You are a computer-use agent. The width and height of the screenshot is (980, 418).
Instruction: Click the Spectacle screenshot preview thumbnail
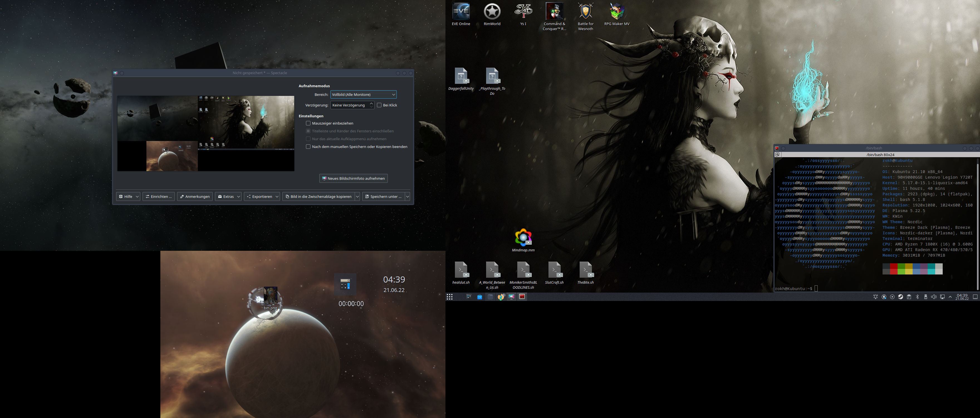pyautogui.click(x=206, y=133)
